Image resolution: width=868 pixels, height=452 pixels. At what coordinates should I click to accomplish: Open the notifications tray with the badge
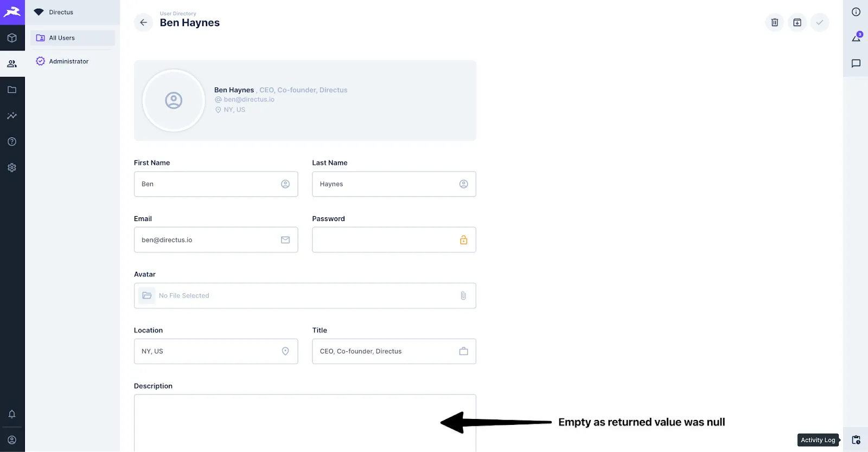point(856,37)
